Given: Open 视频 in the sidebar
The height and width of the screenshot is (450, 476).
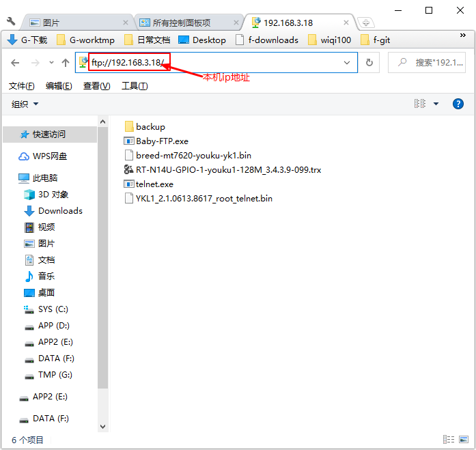Looking at the screenshot, I should tap(39, 227).
